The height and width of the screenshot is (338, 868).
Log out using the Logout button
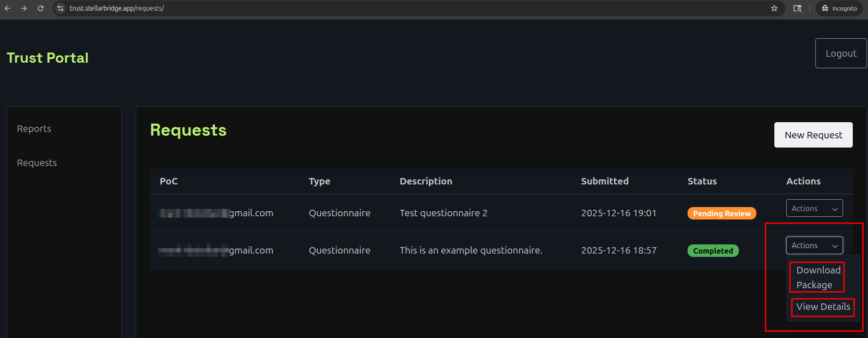pos(841,53)
